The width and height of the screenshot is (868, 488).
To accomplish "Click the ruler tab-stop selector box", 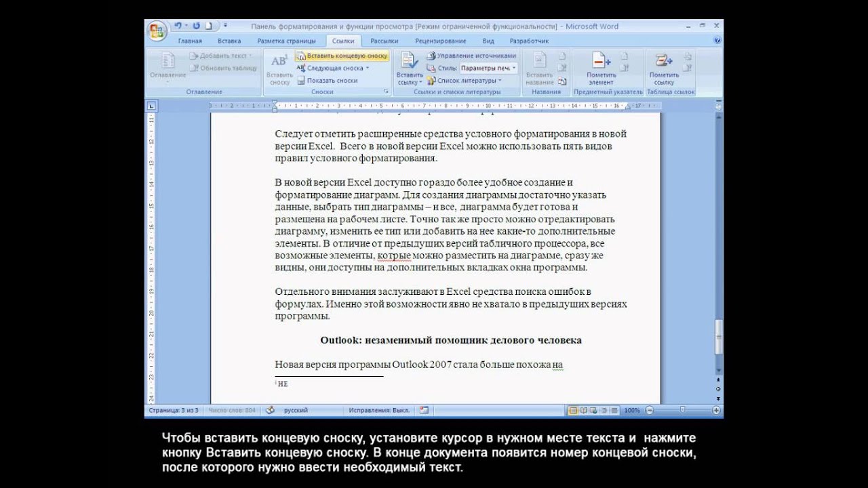I will [151, 106].
